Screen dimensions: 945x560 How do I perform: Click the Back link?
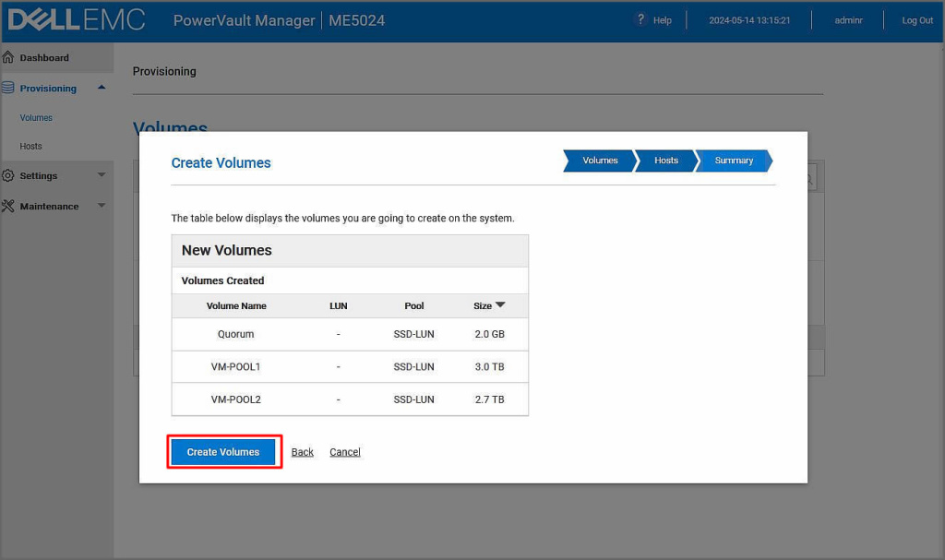pyautogui.click(x=302, y=452)
